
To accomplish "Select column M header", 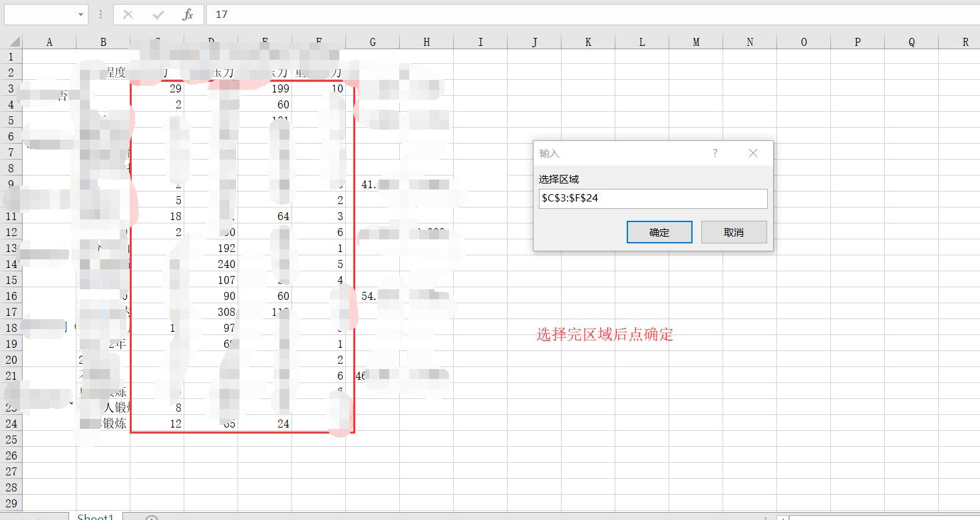I will point(696,42).
